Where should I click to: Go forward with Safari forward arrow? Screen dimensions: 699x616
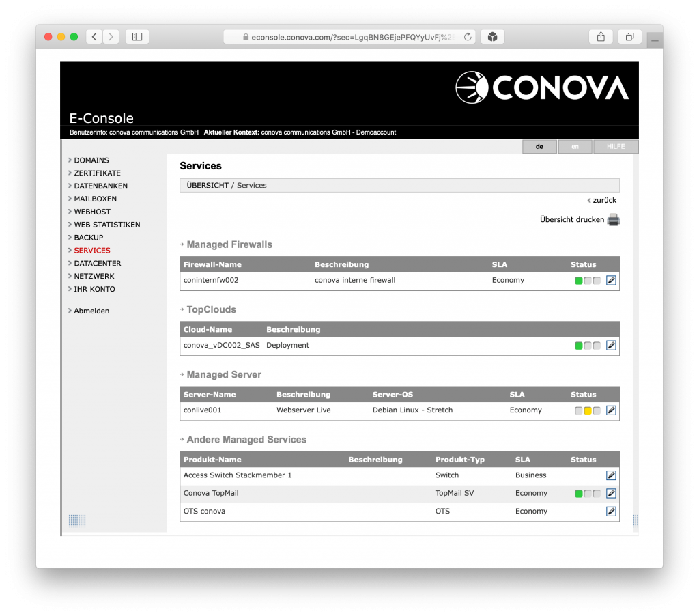111,37
